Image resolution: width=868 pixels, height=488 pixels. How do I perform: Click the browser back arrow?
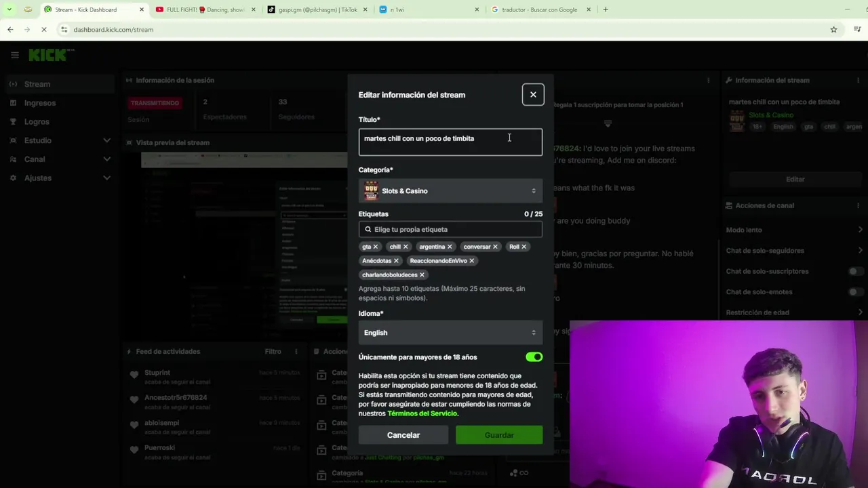tap(10, 29)
